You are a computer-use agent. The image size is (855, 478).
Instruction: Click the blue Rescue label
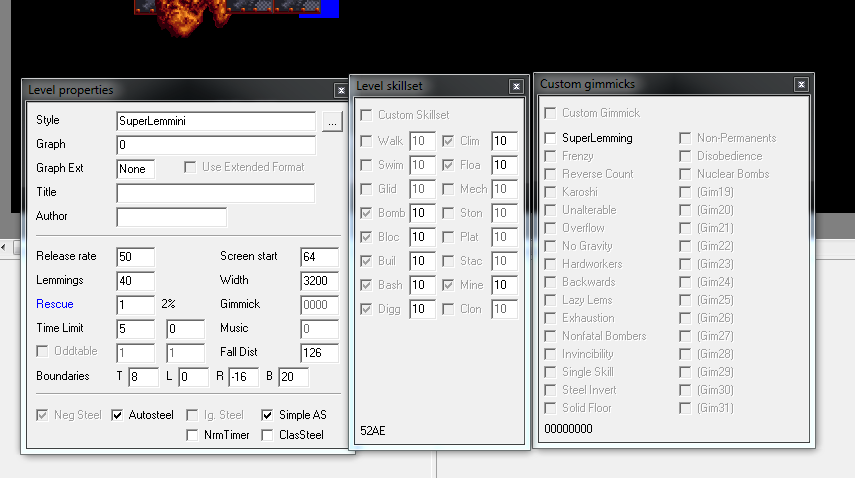(55, 304)
